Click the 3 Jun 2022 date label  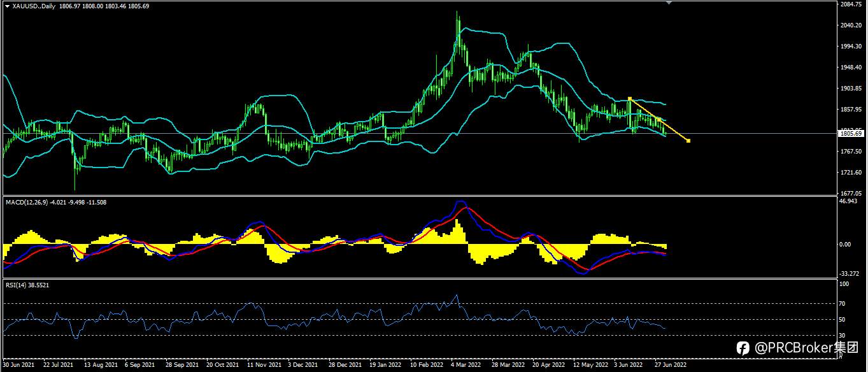point(629,366)
